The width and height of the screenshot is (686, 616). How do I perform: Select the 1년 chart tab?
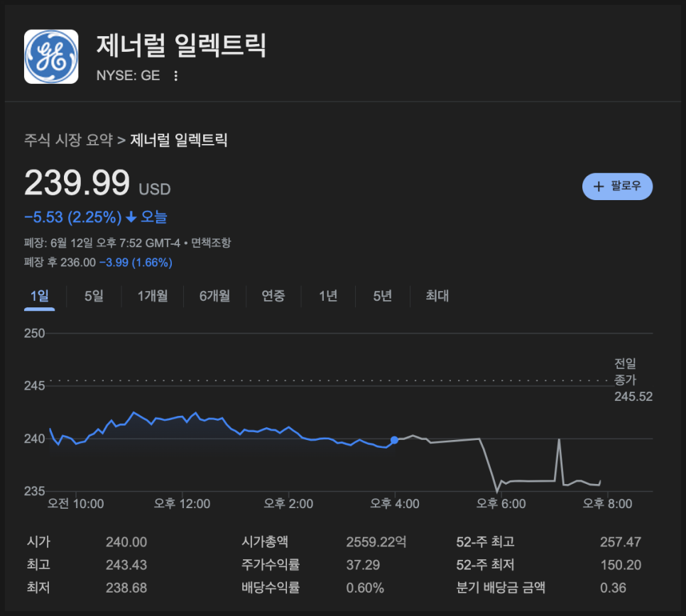(328, 296)
